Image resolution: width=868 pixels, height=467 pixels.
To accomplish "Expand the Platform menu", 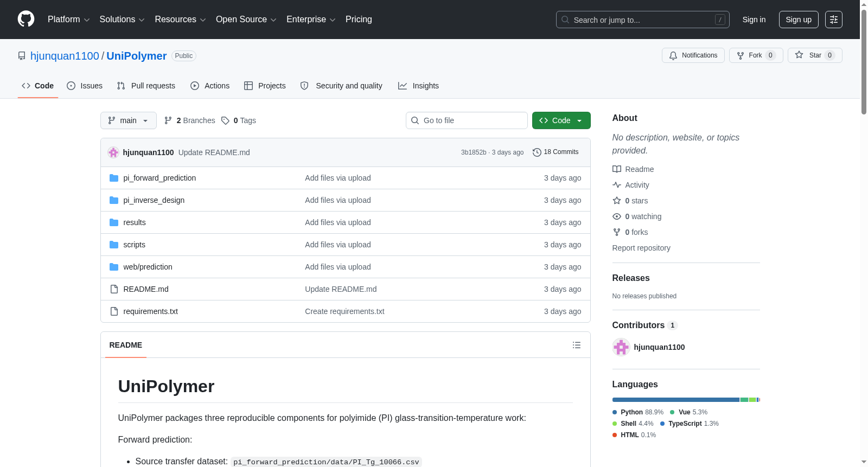I will click(x=69, y=20).
